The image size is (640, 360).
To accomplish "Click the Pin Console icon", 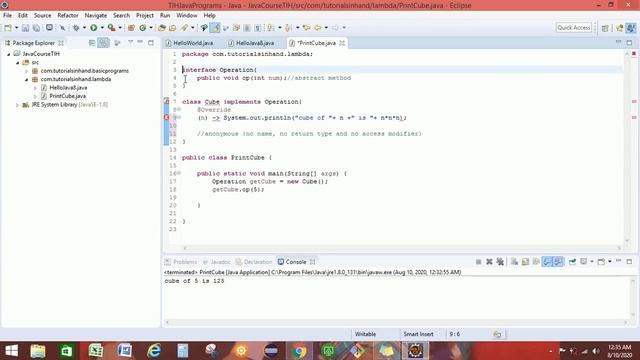I will click(x=572, y=262).
